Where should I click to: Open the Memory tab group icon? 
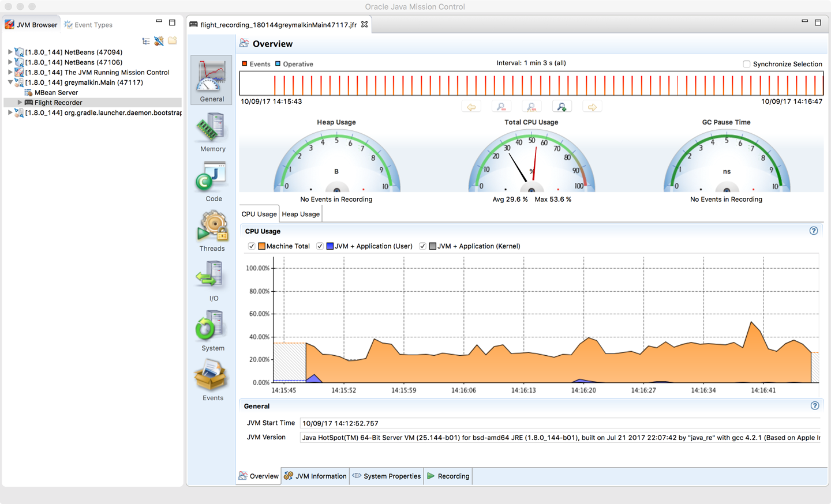click(x=212, y=132)
